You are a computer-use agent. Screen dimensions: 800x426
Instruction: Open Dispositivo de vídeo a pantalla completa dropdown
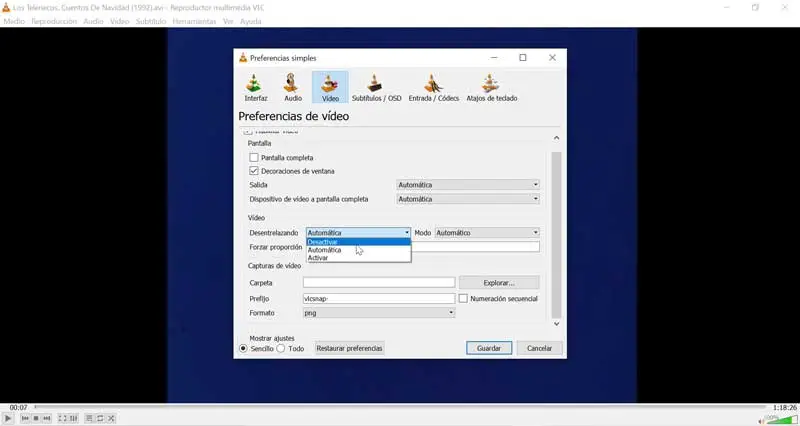(468, 199)
